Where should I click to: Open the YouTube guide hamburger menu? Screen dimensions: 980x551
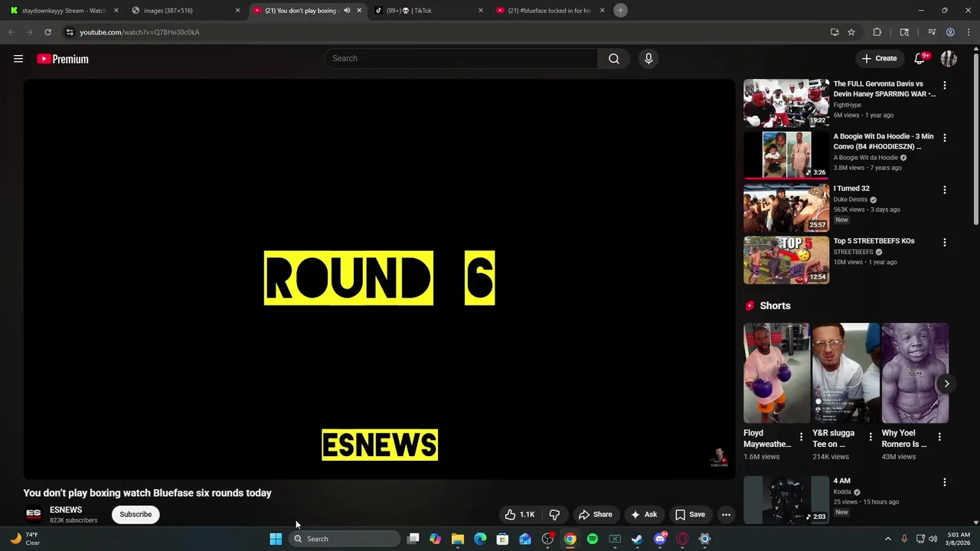[x=18, y=59]
